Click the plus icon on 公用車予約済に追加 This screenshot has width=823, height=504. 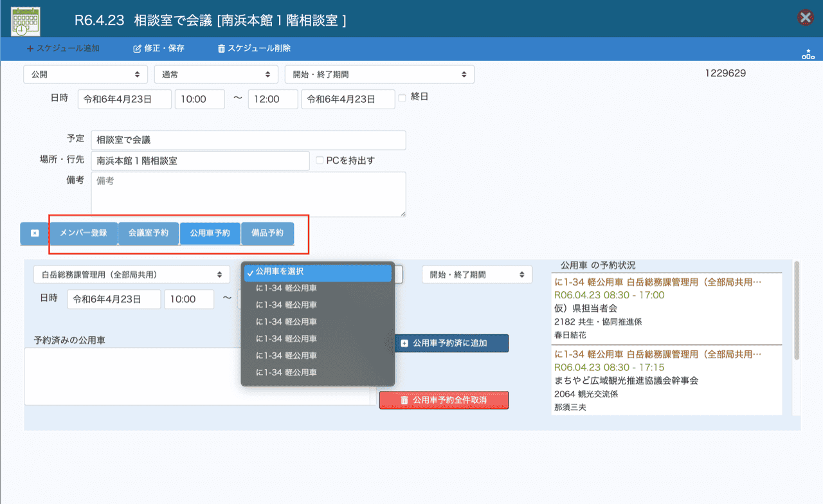404,343
